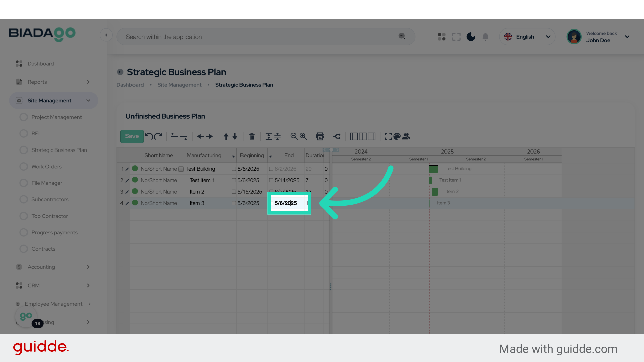
Task: Zoom in the Gantt timeline
Action: (303, 136)
